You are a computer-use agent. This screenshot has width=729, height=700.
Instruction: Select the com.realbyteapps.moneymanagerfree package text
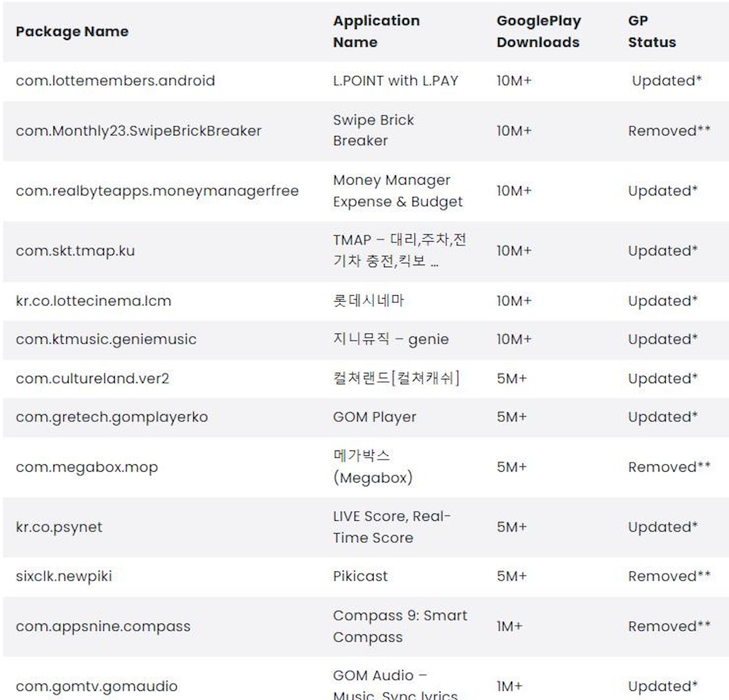pyautogui.click(x=157, y=191)
